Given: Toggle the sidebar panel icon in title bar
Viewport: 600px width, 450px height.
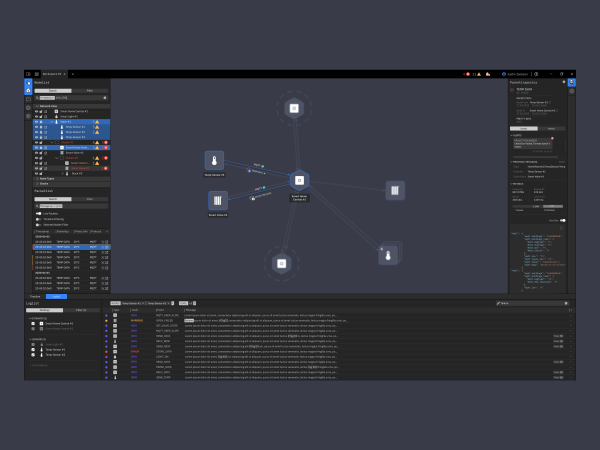Looking at the screenshot, I should tap(28, 74).
